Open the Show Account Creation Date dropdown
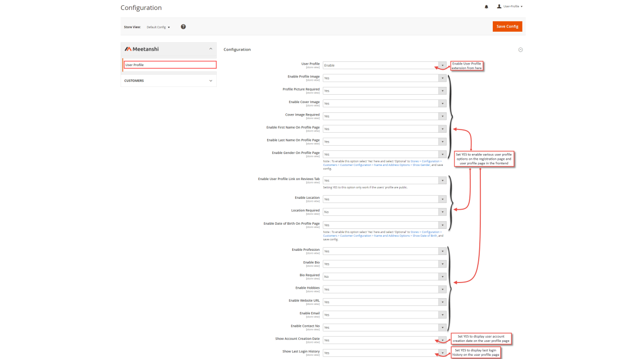Viewport: 644px width, 359px height. click(385, 340)
